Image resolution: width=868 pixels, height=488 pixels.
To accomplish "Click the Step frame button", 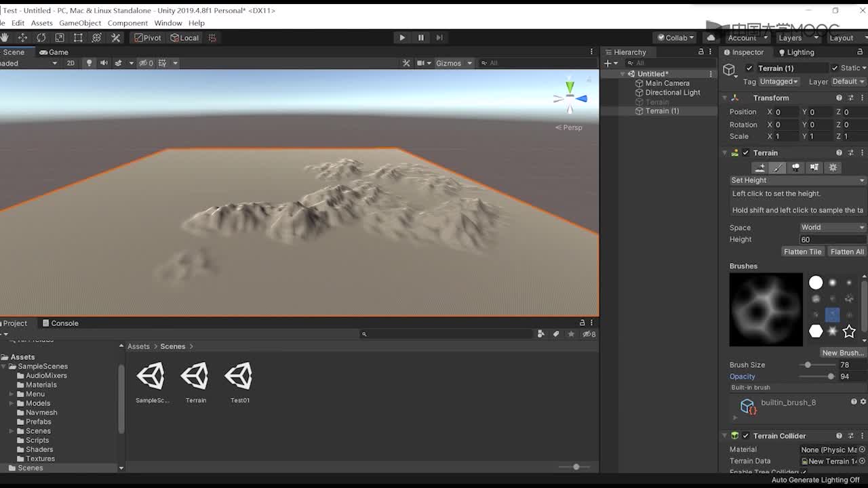I will coord(439,38).
